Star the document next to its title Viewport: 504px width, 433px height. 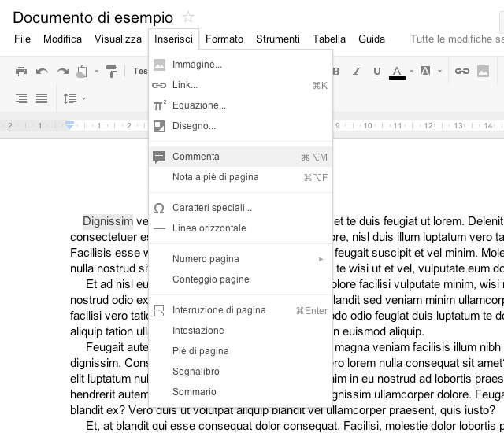point(188,17)
